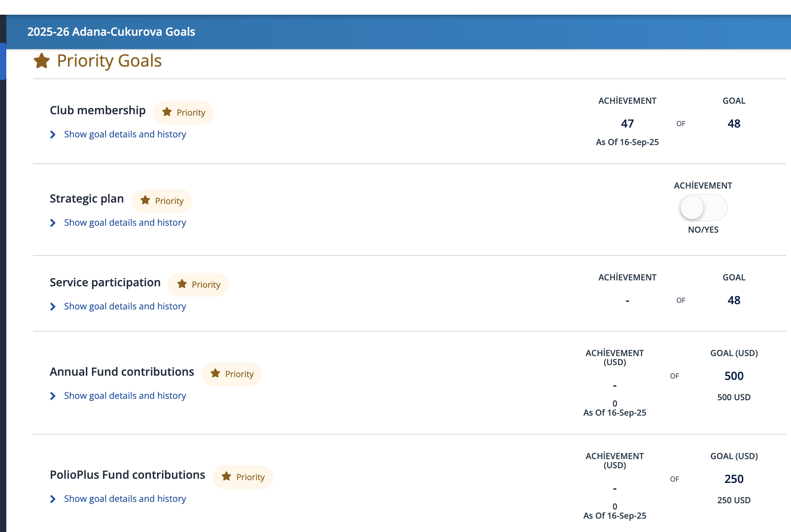Show Annual Fund goal details and history

[x=125, y=396]
